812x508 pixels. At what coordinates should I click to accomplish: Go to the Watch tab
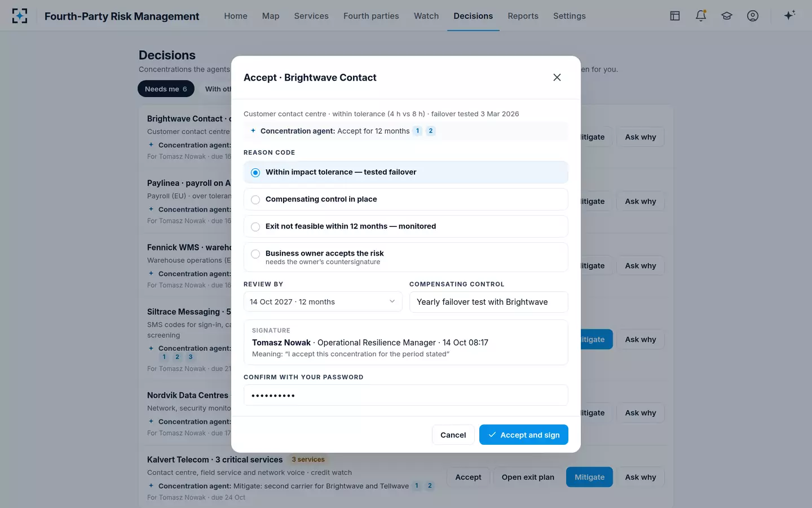(x=426, y=16)
